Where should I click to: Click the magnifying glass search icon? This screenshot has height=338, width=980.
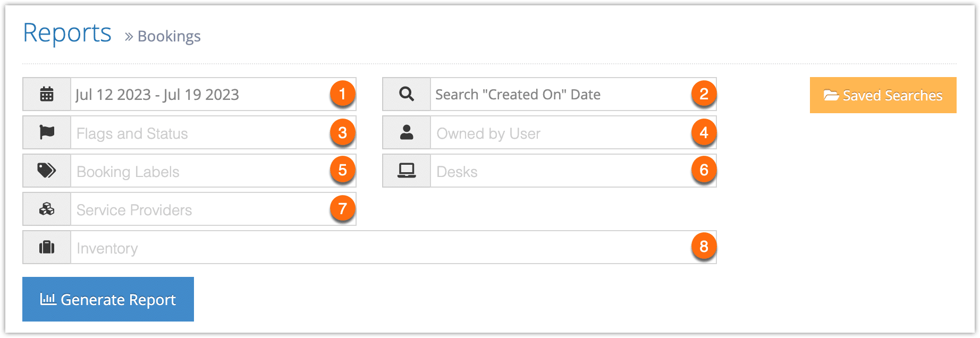(407, 94)
